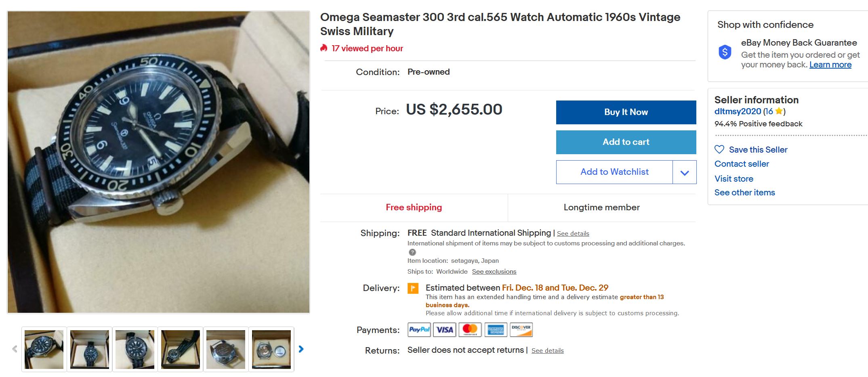Viewport: 868px width, 377px height.
Task: Select the caseback photo thumbnail
Action: (226, 349)
